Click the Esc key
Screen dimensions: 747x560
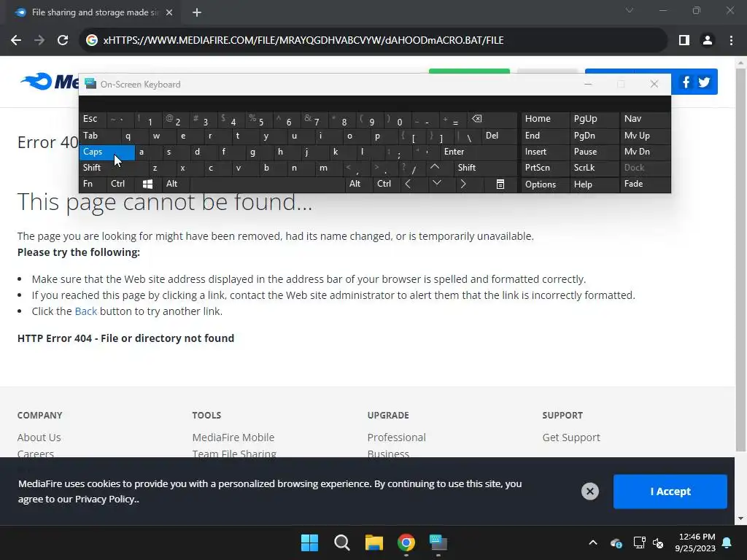[x=93, y=119]
